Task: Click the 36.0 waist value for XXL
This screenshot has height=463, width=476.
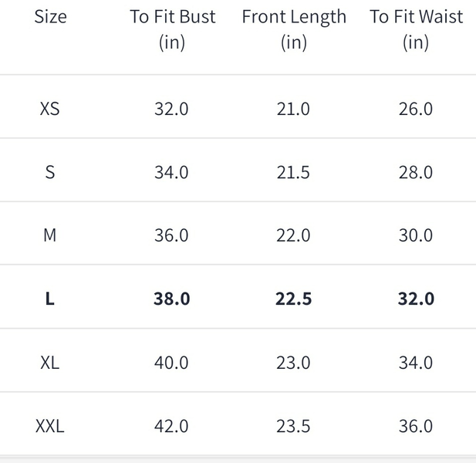Action: point(416,426)
